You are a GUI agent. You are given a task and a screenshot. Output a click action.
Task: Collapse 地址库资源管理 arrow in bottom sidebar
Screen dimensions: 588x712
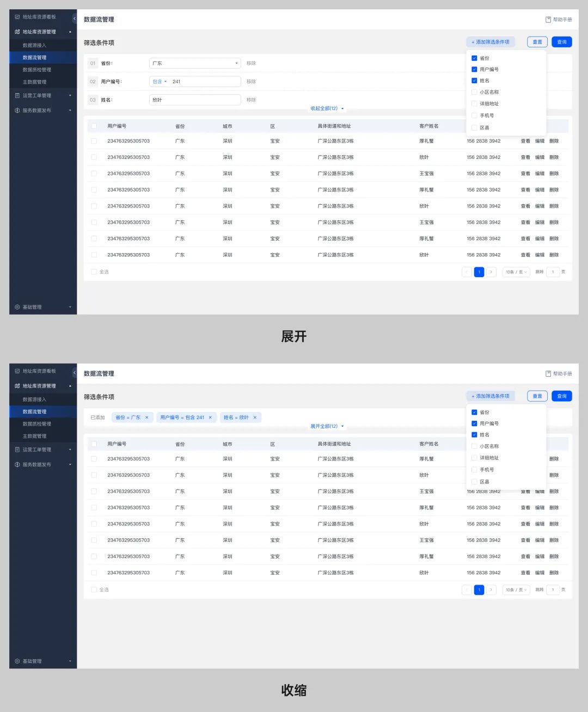tap(70, 385)
